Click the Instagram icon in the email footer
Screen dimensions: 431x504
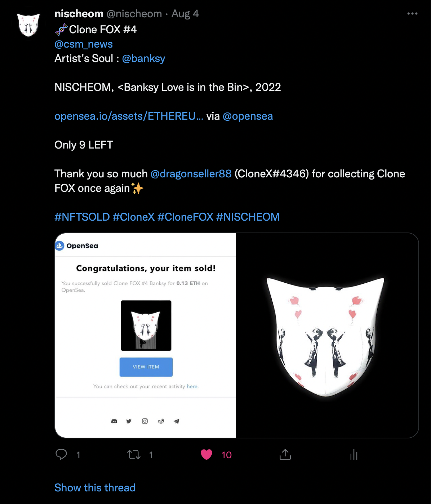coord(145,421)
